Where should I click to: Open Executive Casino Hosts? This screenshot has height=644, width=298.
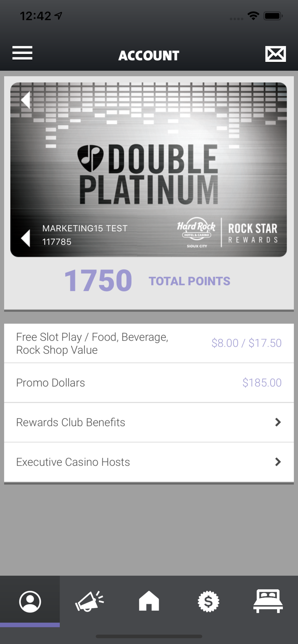click(73, 462)
